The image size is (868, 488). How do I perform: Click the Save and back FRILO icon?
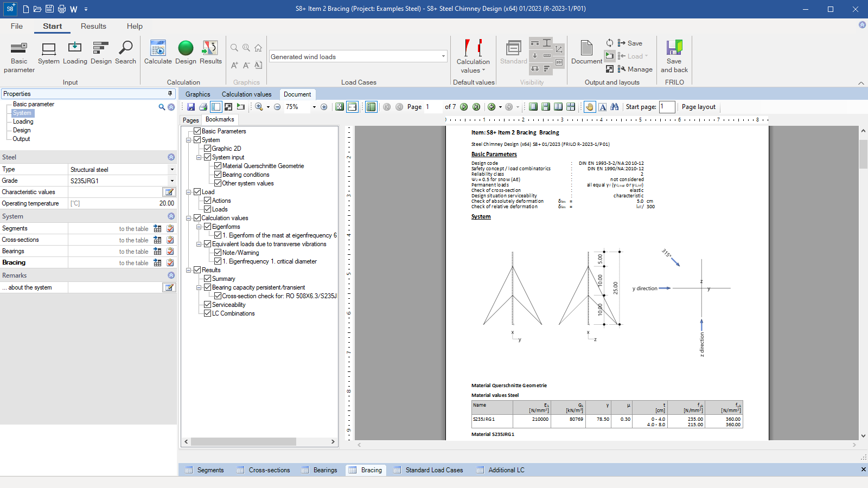point(674,56)
